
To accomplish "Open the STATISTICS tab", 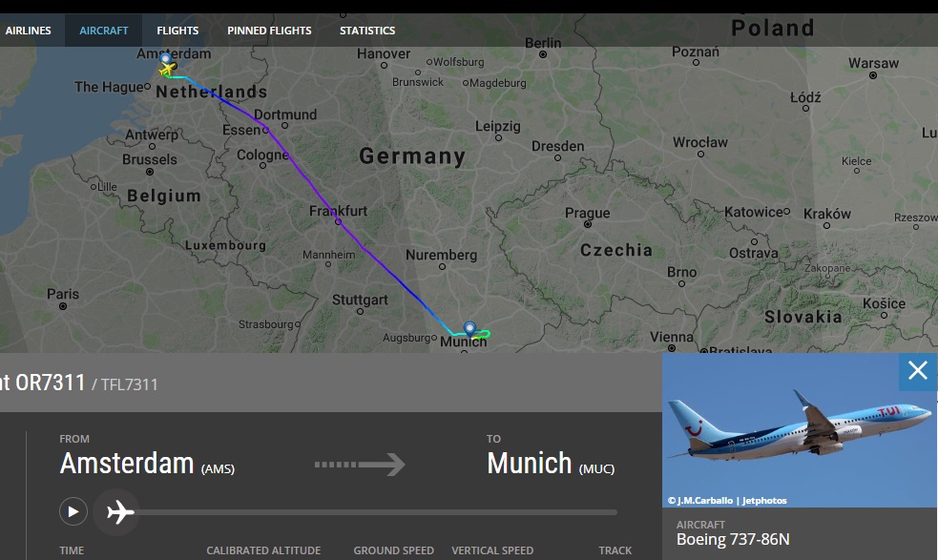I will (367, 31).
